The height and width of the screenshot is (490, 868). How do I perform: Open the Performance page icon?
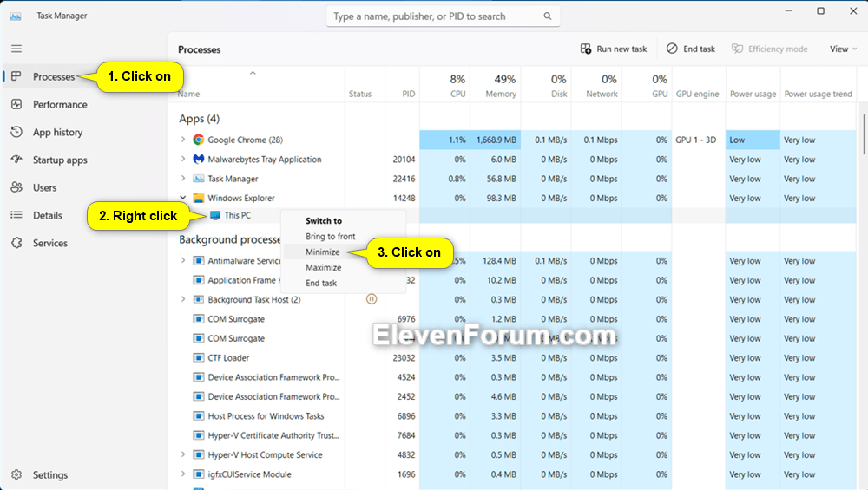(16, 104)
